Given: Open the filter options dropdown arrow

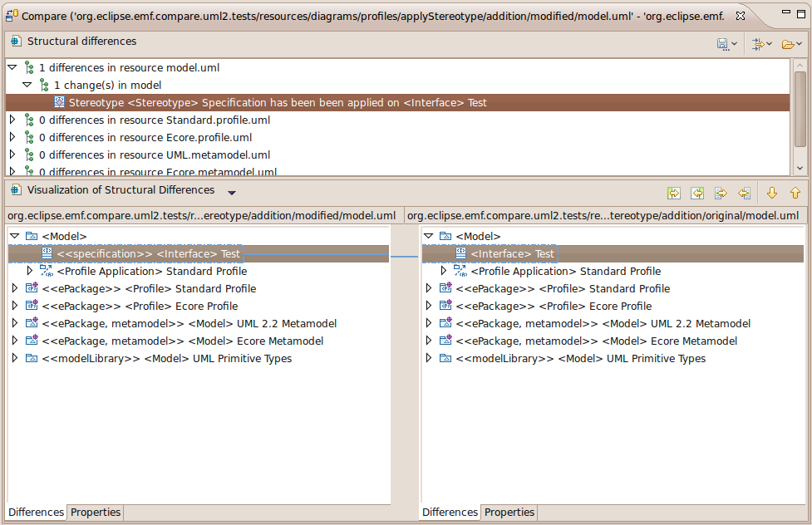Looking at the screenshot, I should [769, 45].
